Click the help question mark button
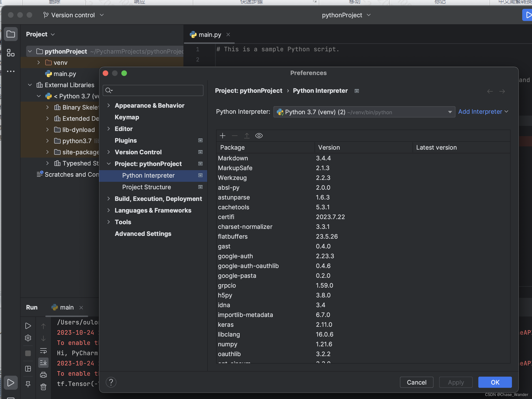This screenshot has height=399, width=532. [x=111, y=382]
